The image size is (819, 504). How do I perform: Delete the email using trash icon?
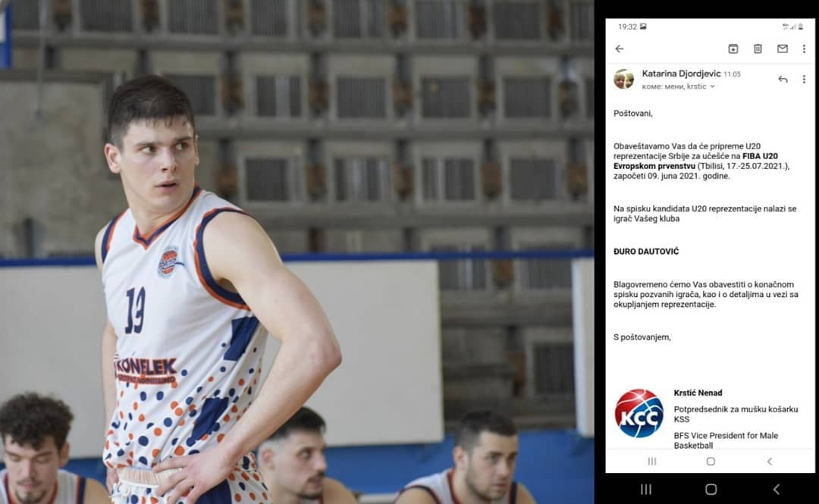[x=758, y=49]
